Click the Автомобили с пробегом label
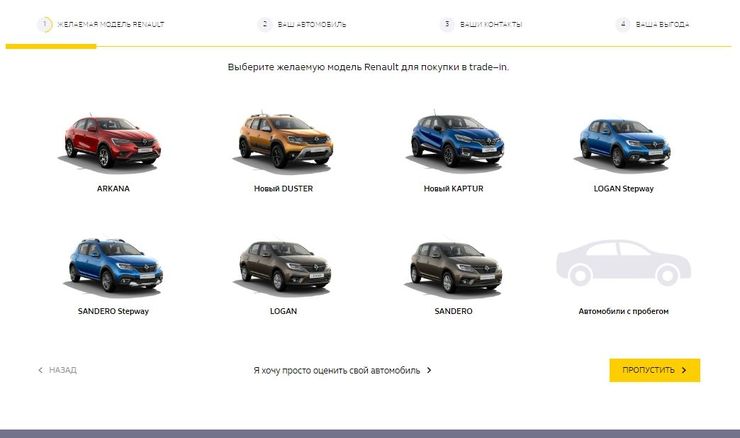The height and width of the screenshot is (438, 740). (623, 311)
